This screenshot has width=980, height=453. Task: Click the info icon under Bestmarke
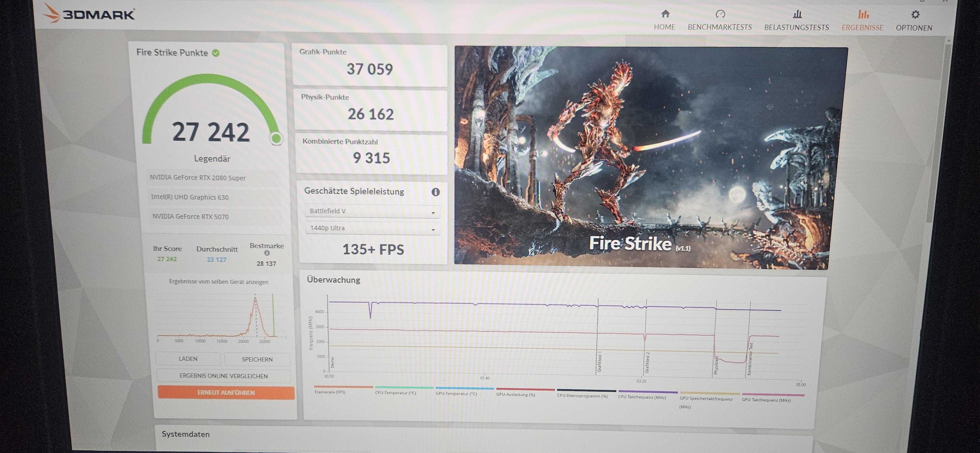(267, 253)
